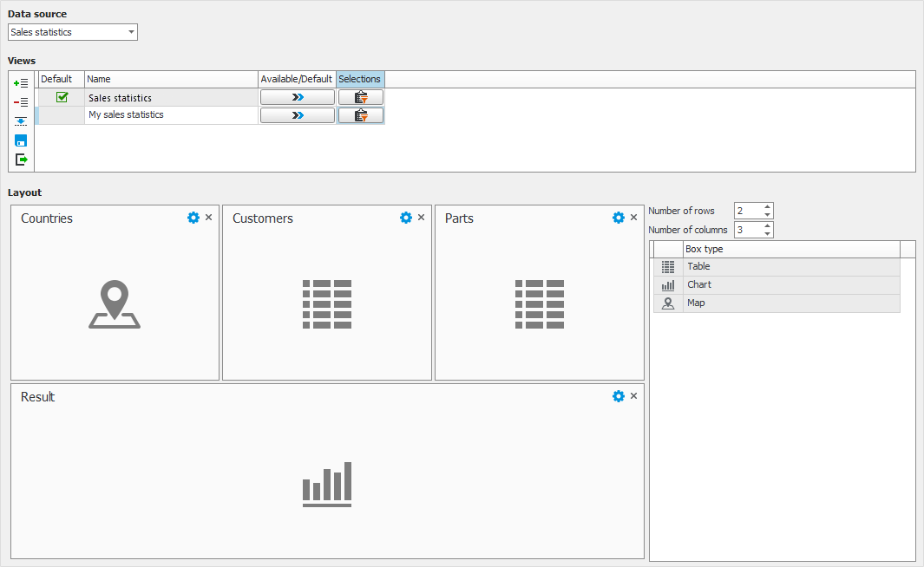924x567 pixels.
Task: Open settings gear for Result box
Action: point(618,396)
